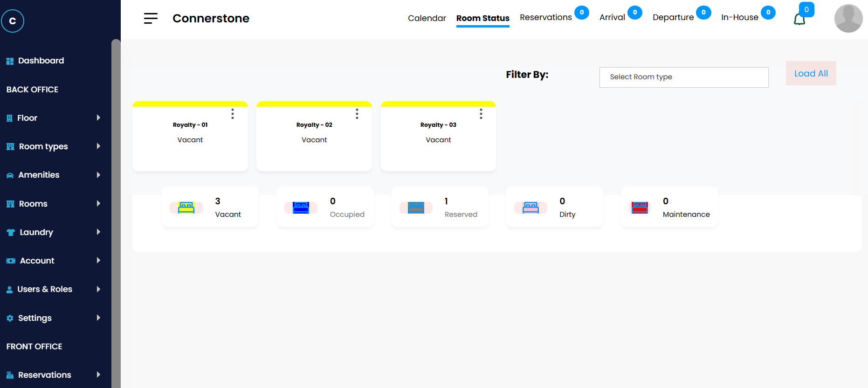Select the Royalty - 03 room card
Image resolution: width=868 pixels, height=388 pixels.
pos(438,136)
